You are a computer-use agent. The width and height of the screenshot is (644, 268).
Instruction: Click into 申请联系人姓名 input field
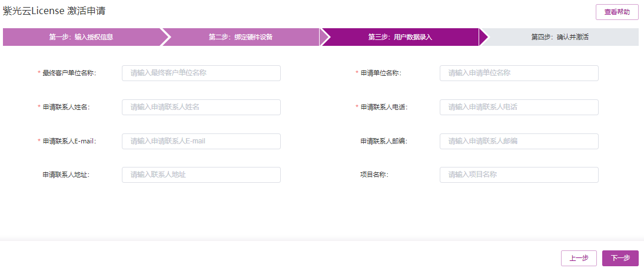pos(201,108)
